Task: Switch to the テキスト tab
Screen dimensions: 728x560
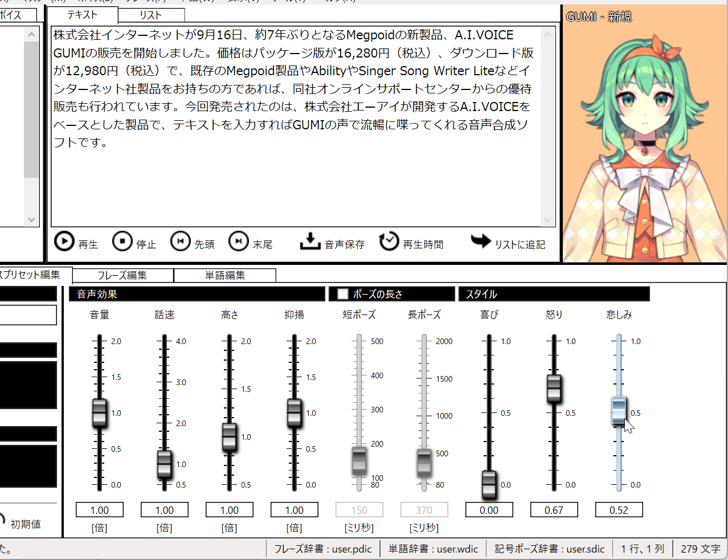Action: [82, 15]
